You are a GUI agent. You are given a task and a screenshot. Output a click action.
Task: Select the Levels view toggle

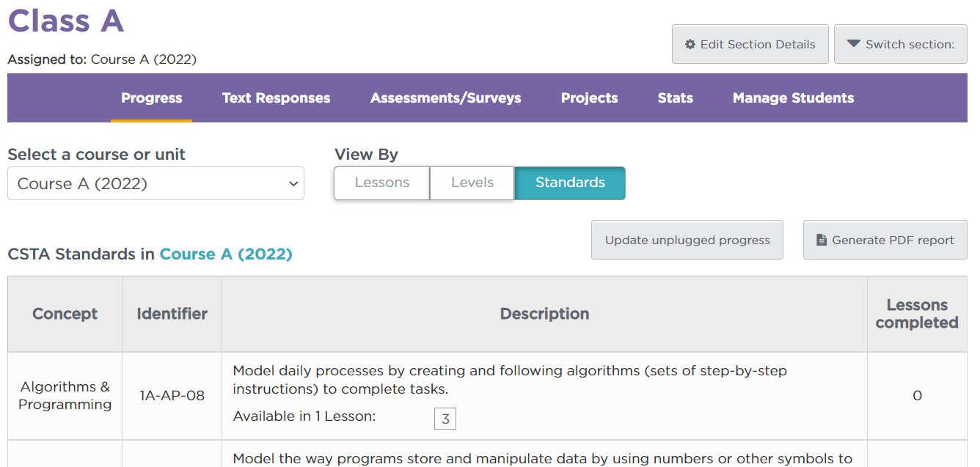click(472, 183)
